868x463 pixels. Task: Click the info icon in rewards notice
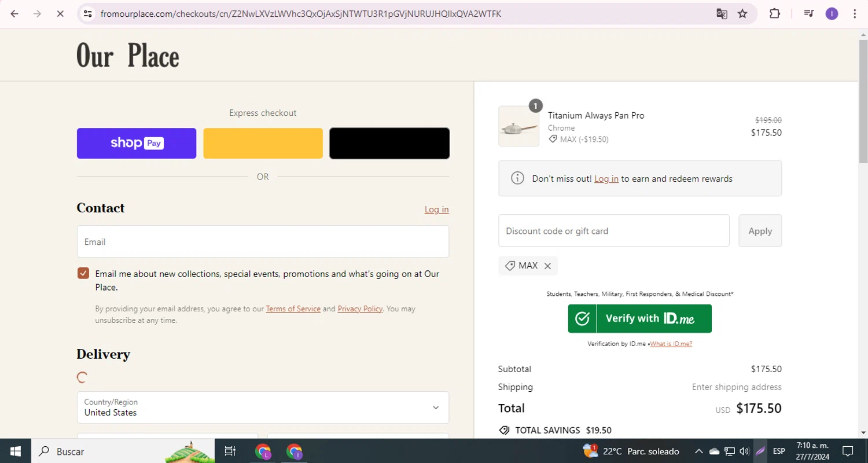pos(517,178)
